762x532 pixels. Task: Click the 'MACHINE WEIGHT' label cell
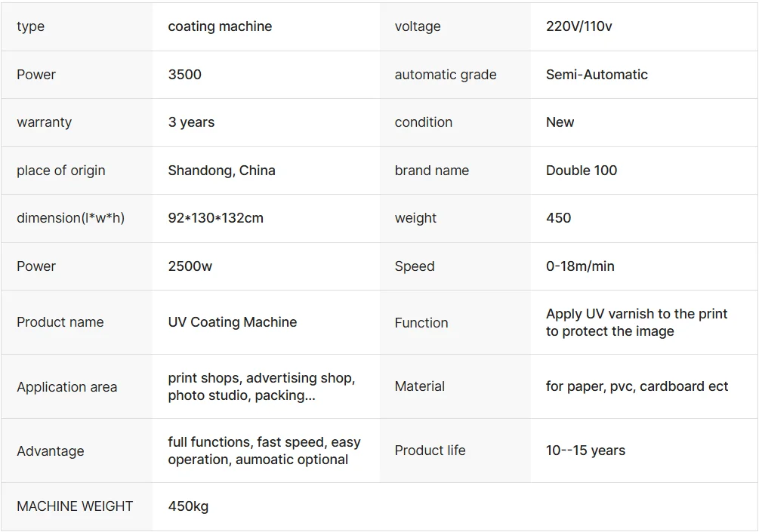77,506
